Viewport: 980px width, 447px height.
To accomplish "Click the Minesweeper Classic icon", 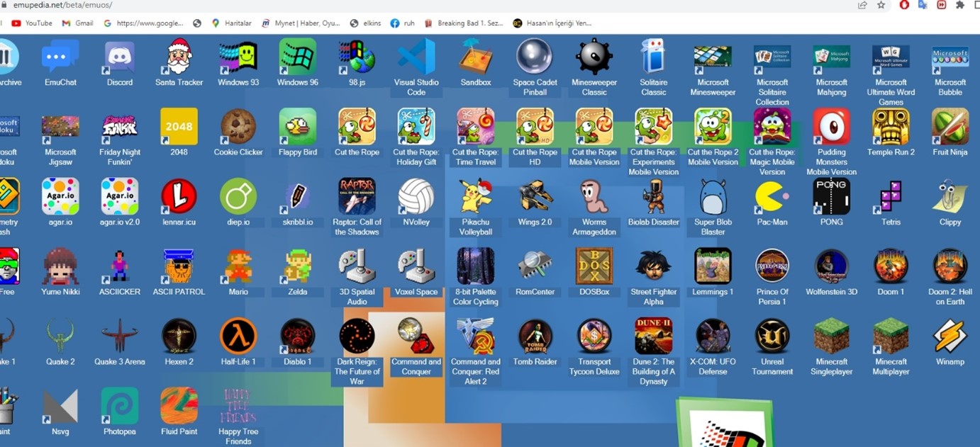I will (594, 58).
